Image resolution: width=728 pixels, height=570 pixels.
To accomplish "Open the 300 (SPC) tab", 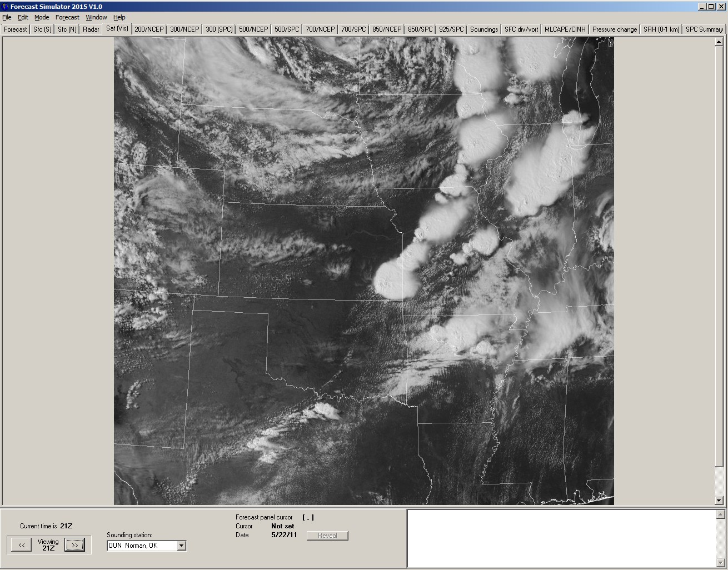I will 219,29.
